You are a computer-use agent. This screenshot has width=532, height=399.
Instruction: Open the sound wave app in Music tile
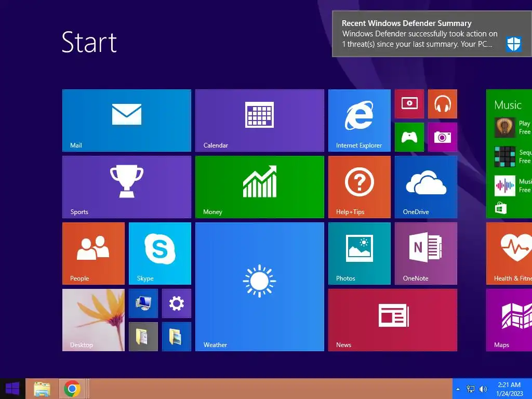[505, 186]
